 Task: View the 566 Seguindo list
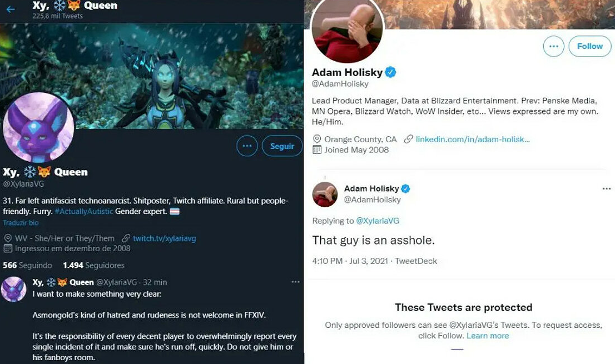click(x=27, y=265)
